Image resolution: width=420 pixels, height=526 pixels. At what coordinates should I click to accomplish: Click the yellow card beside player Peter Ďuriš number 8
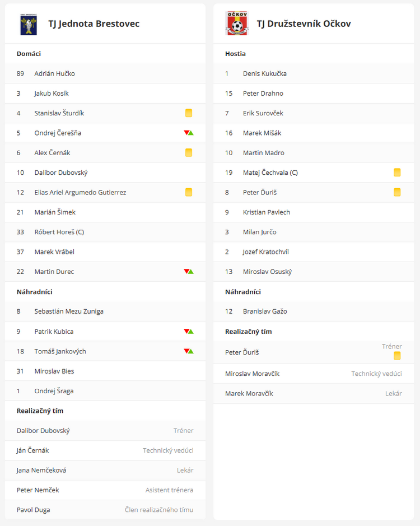pyautogui.click(x=397, y=192)
